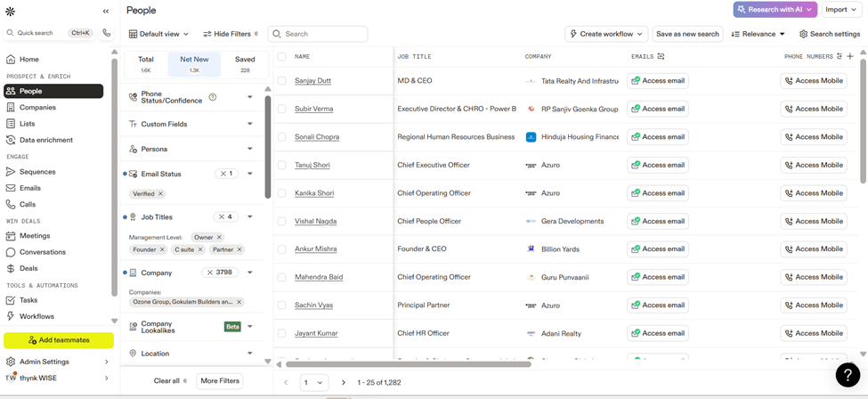Select the checkbox for Subir Verma
The image size is (868, 399).
282,110
